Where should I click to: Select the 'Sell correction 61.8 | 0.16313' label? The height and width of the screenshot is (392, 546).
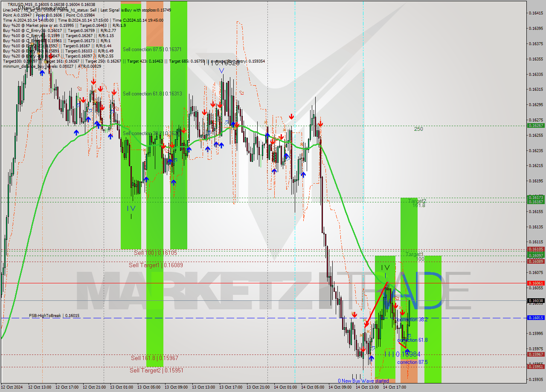152,94
